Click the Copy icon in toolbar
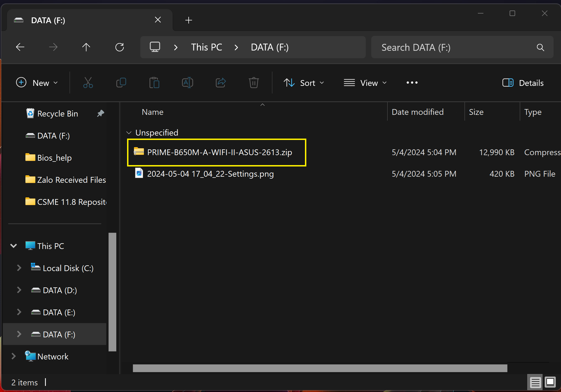The height and width of the screenshot is (392, 561). pyautogui.click(x=121, y=83)
